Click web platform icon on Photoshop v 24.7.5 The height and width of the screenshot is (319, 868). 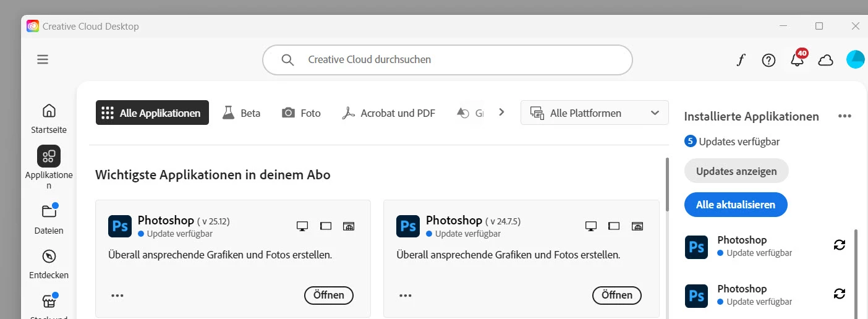click(637, 226)
